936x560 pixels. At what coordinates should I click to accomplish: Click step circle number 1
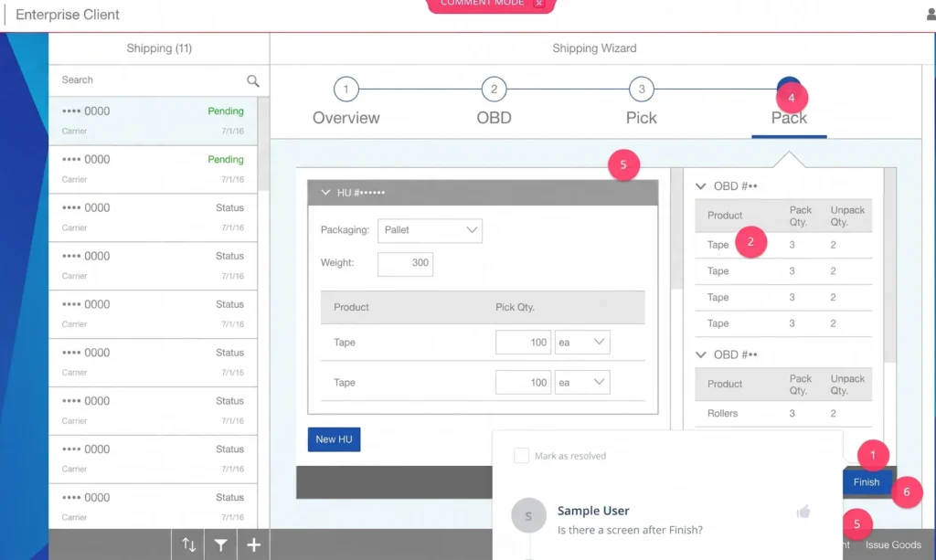[346, 90]
